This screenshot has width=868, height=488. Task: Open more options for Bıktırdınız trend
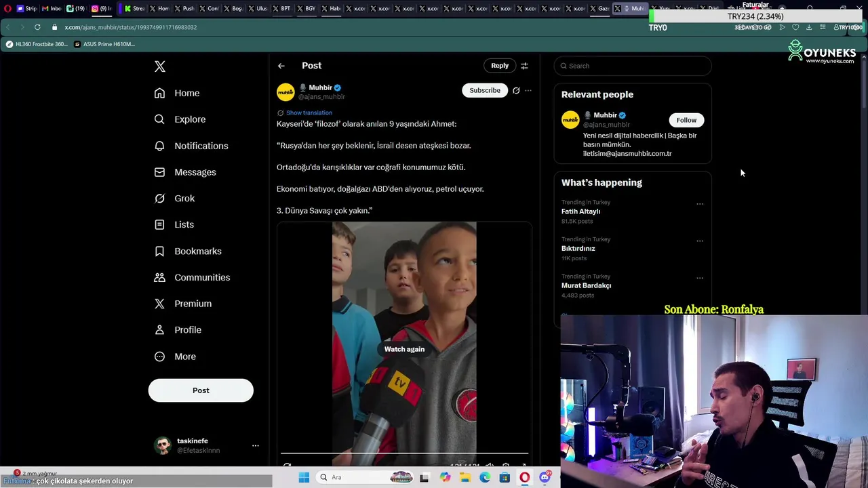pos(700,241)
